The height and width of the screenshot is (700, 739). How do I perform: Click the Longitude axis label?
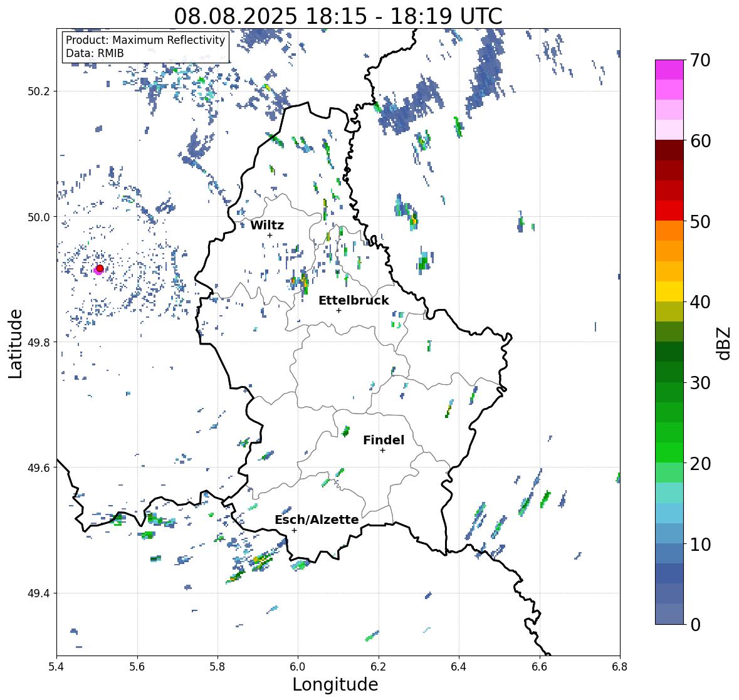[x=335, y=684]
